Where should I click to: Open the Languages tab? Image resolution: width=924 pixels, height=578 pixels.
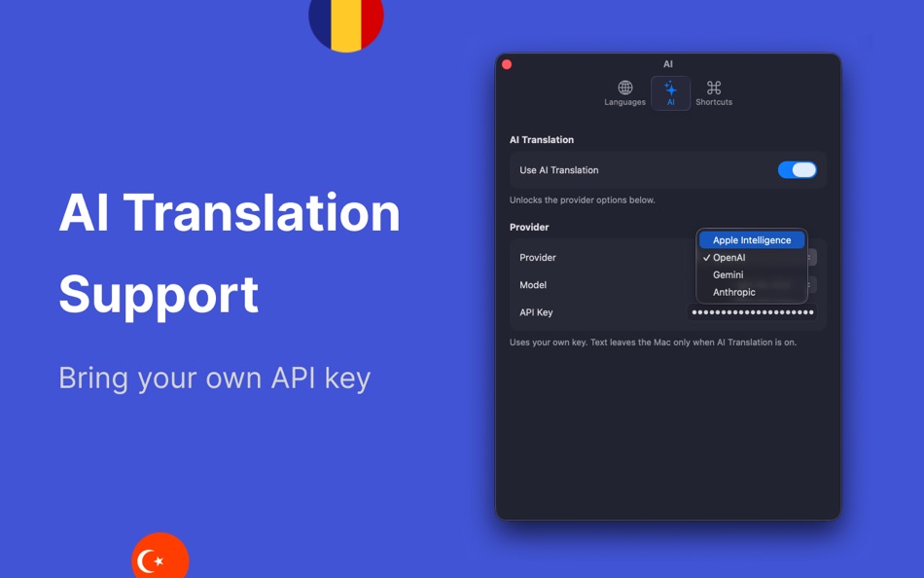click(x=624, y=93)
